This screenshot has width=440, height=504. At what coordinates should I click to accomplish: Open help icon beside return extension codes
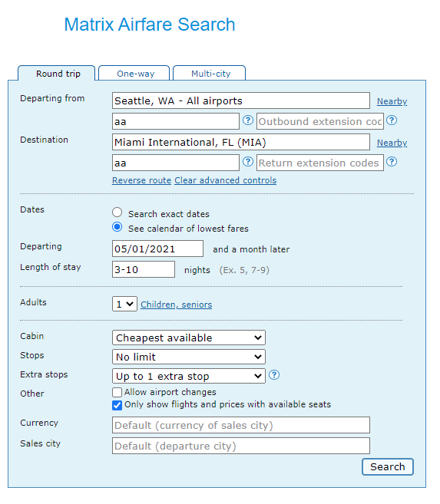(x=392, y=162)
